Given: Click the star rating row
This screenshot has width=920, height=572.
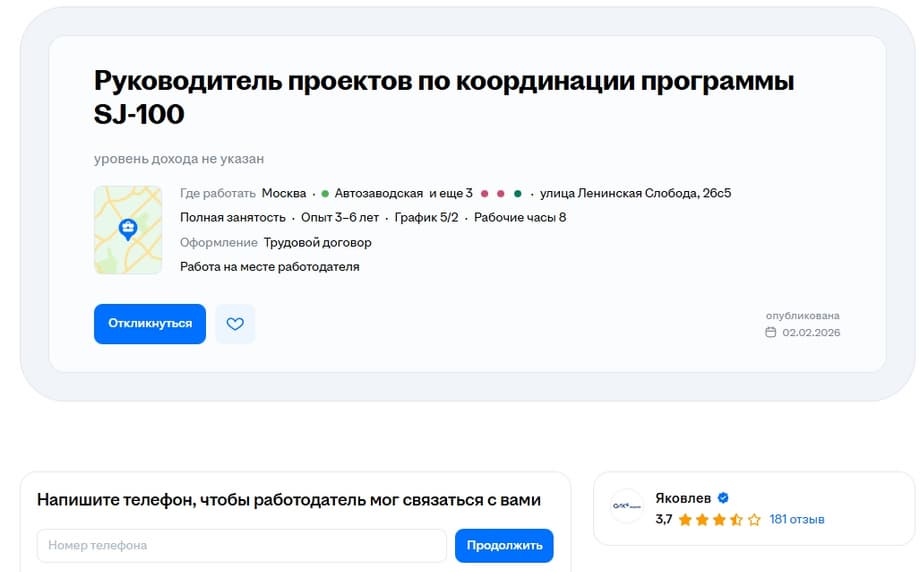Looking at the screenshot, I should [719, 520].
